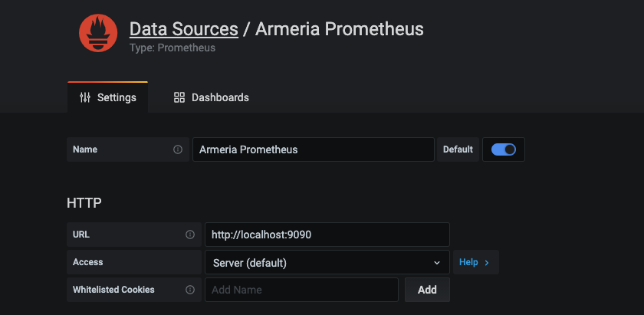Click the chevron arrow next to Help
The width and height of the screenshot is (644, 315).
pos(487,262)
